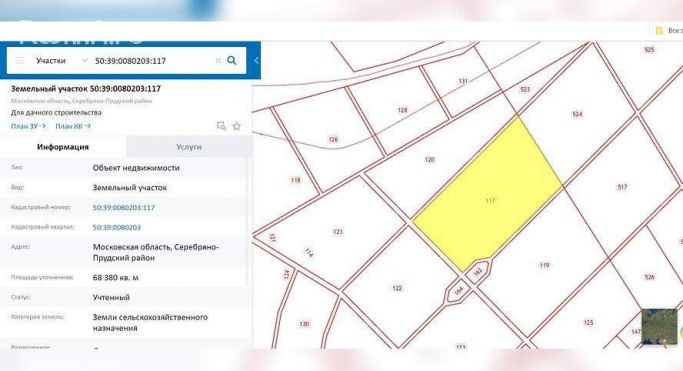This screenshot has height=371, width=683.
Task: Switch to the Информация tab
Action: point(63,147)
